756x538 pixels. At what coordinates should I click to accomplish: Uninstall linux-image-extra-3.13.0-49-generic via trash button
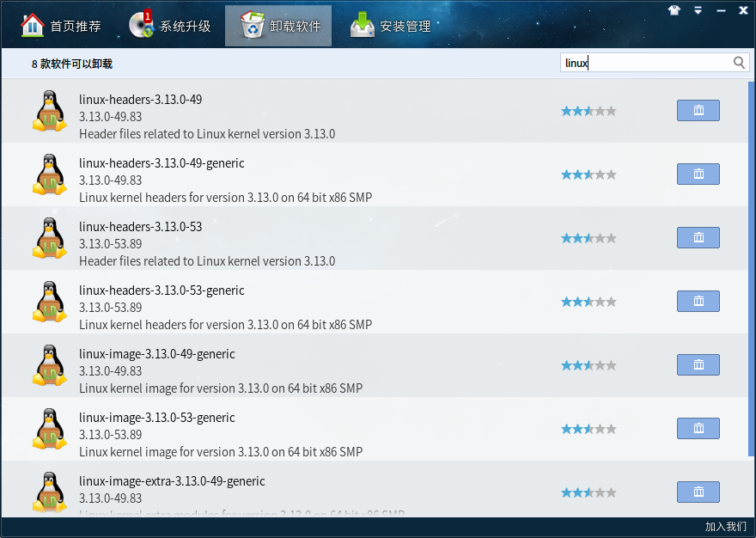coord(698,492)
